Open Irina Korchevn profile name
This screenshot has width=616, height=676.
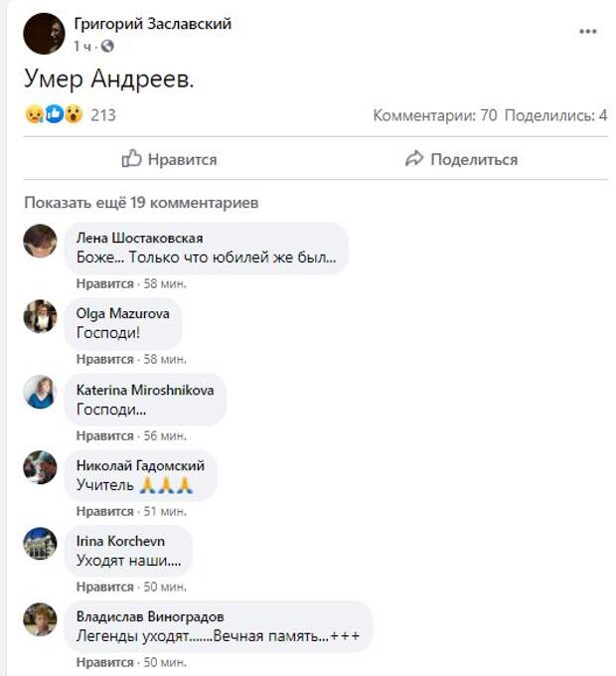coord(120,541)
